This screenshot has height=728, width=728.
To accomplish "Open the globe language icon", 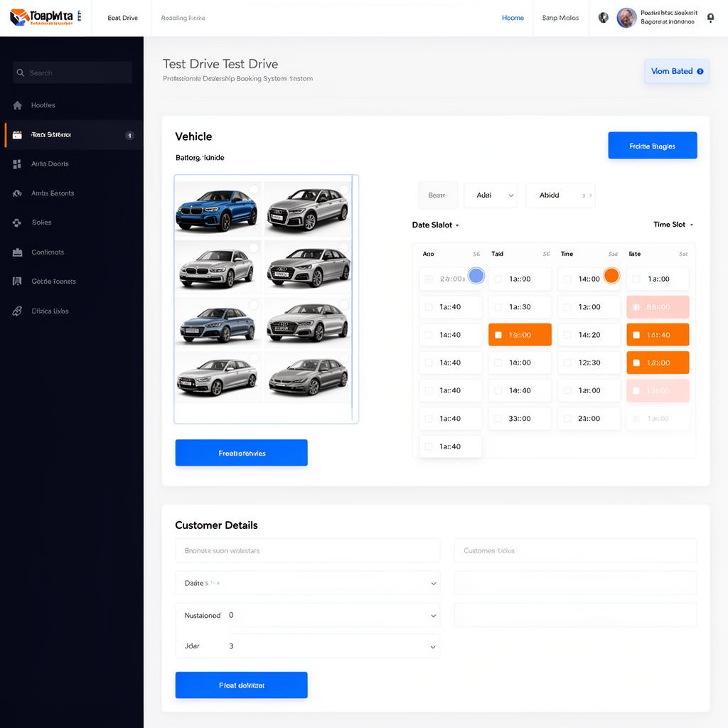I will point(603,18).
